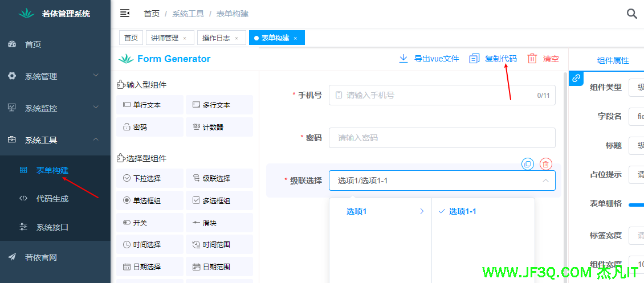
Task: Add the 单选框组 radio group component
Action: point(149,200)
